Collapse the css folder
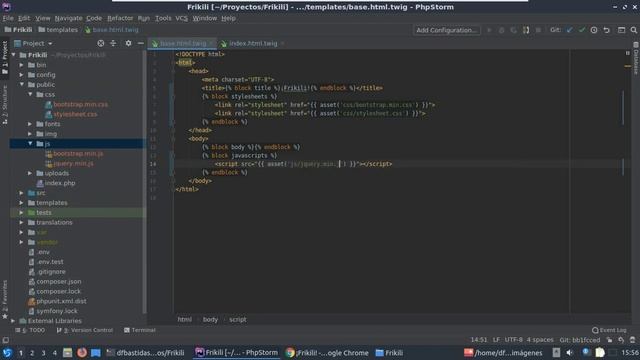 click(x=30, y=94)
